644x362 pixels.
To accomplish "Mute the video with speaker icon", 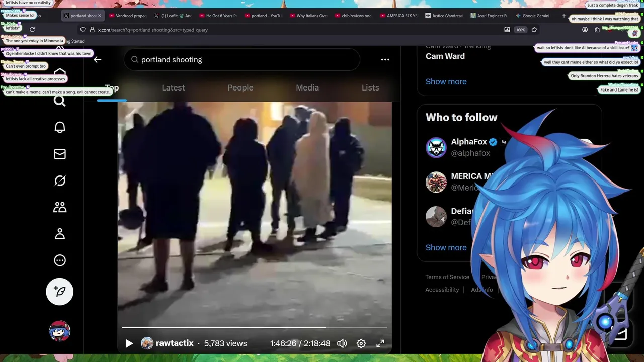I will (342, 343).
